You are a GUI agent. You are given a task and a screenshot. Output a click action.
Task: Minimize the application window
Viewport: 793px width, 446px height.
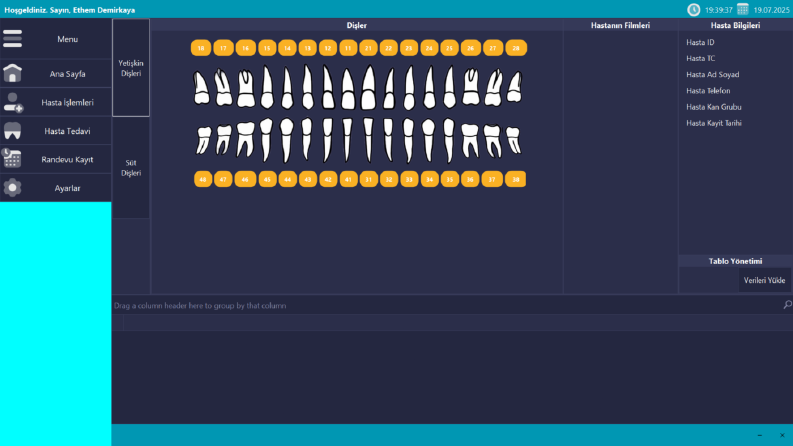(x=760, y=435)
